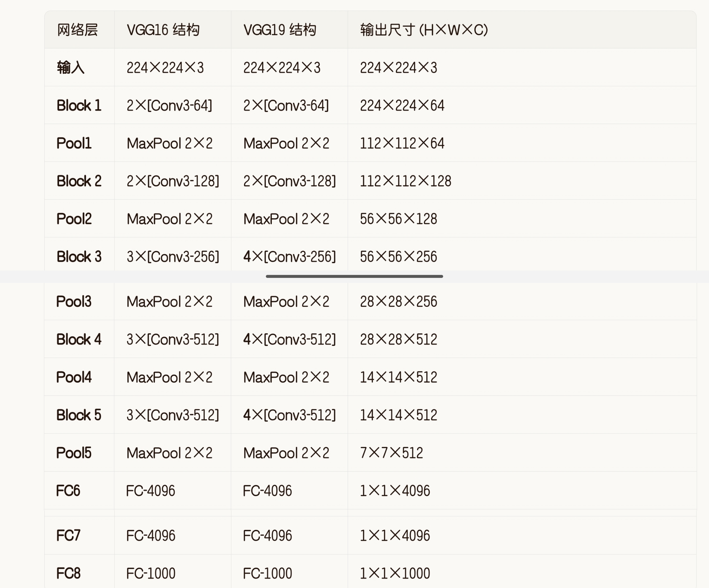Image resolution: width=709 pixels, height=588 pixels.
Task: Click the Pool2 row label
Action: click(x=74, y=219)
